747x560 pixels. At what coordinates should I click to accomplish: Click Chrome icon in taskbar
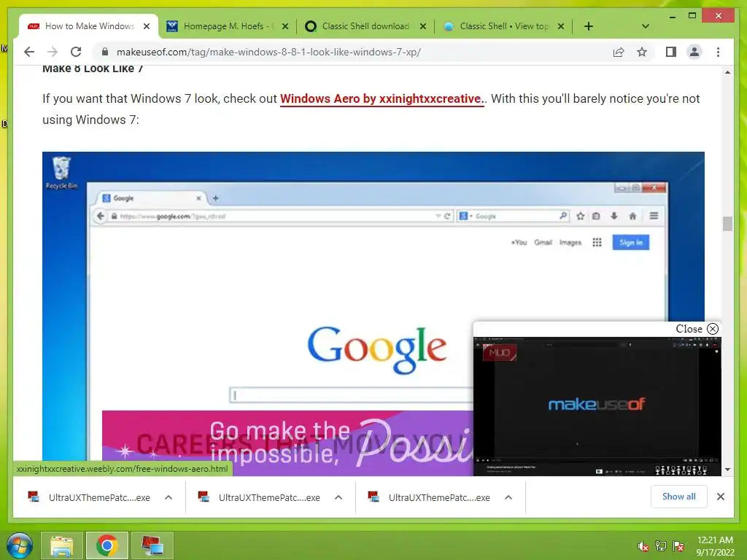(107, 545)
